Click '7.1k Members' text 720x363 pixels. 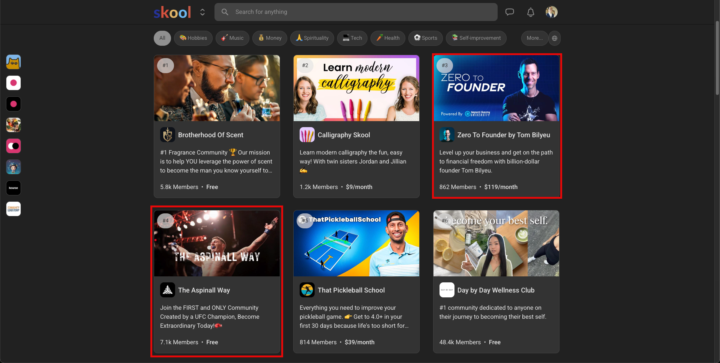coord(179,342)
